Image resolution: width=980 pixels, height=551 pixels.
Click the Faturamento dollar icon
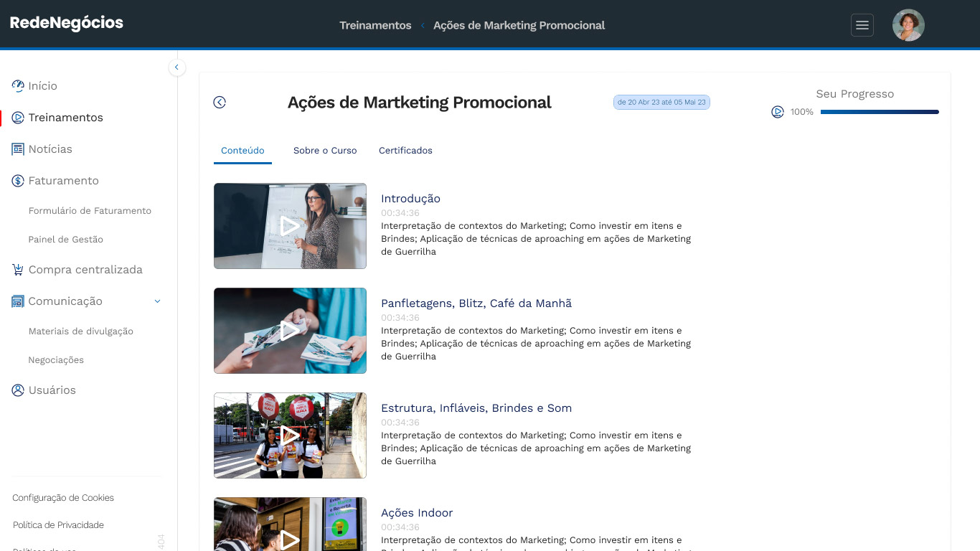(x=18, y=181)
